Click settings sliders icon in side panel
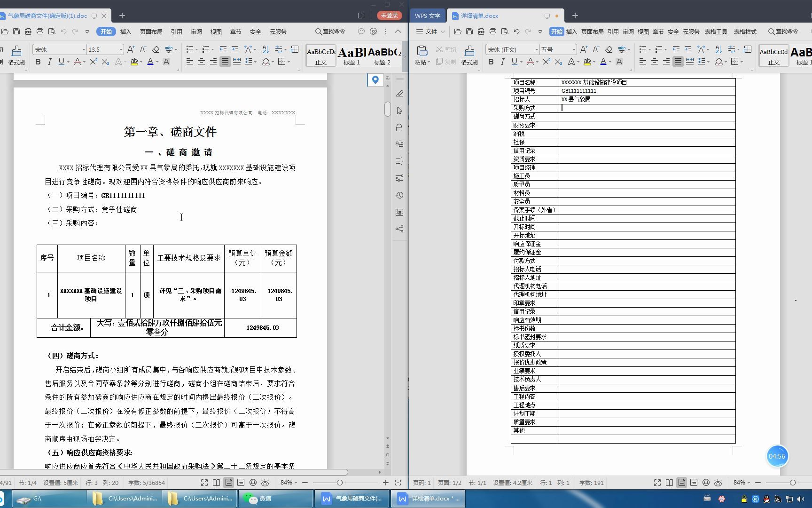Image resolution: width=812 pixels, height=508 pixels. pos(399,178)
